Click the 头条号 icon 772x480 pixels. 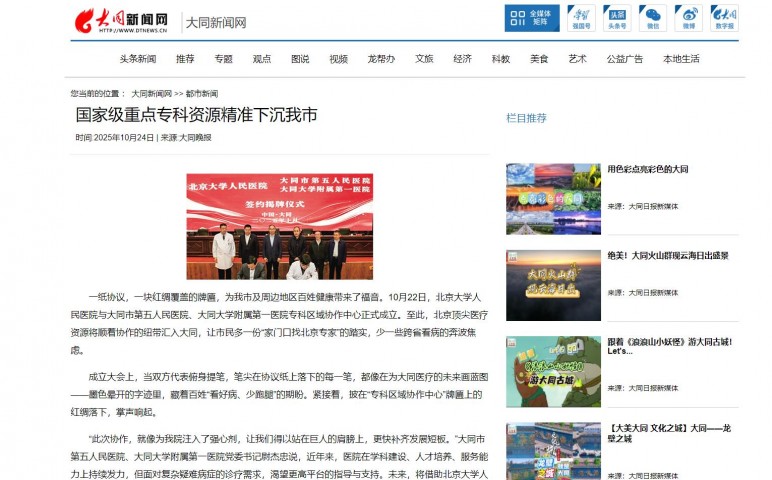pos(617,18)
